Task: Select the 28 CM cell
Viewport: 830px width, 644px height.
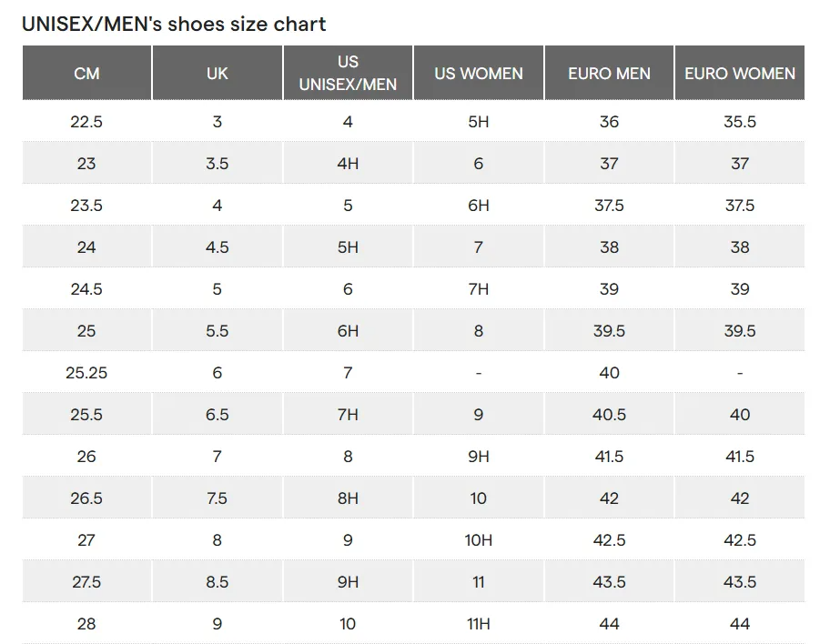Action: coord(86,623)
